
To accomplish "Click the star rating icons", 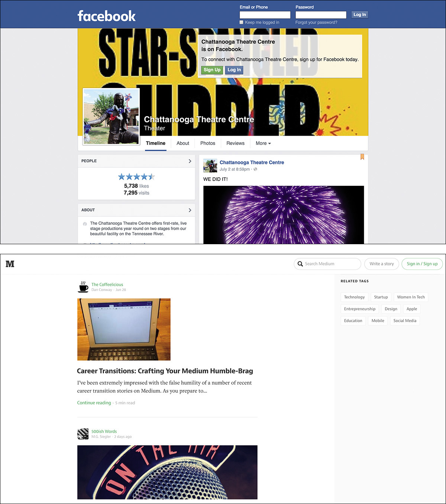I will coord(136,177).
